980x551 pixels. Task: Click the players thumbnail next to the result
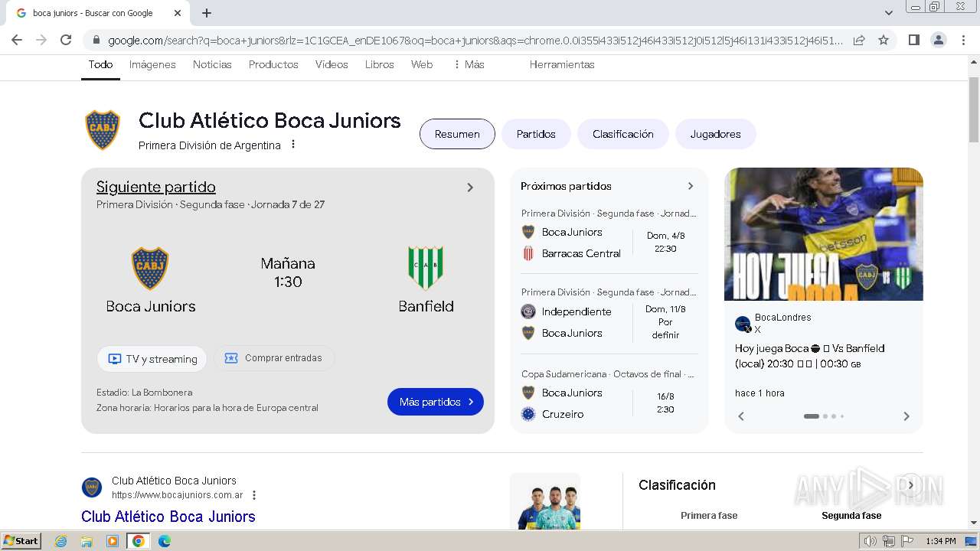tap(545, 501)
